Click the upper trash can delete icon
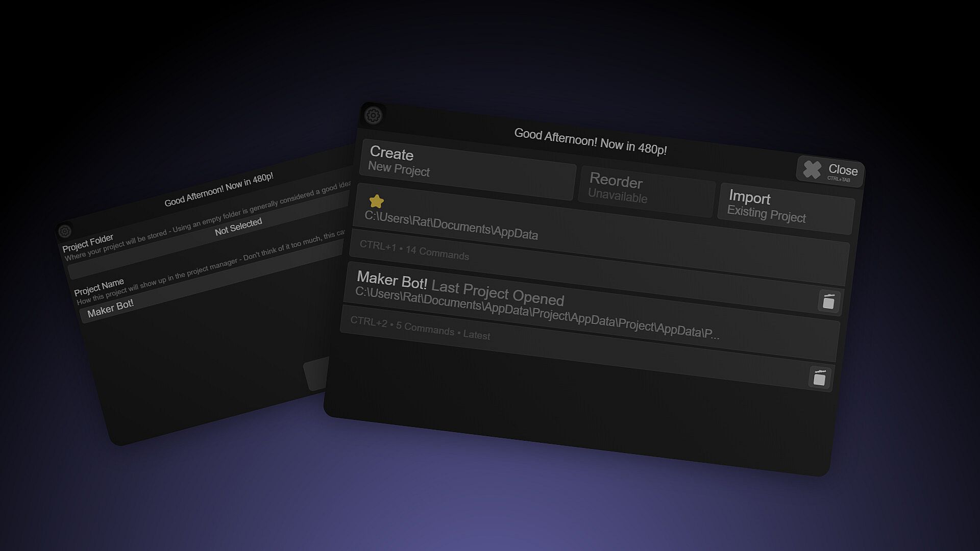This screenshot has width=980, height=551. pos(828,301)
